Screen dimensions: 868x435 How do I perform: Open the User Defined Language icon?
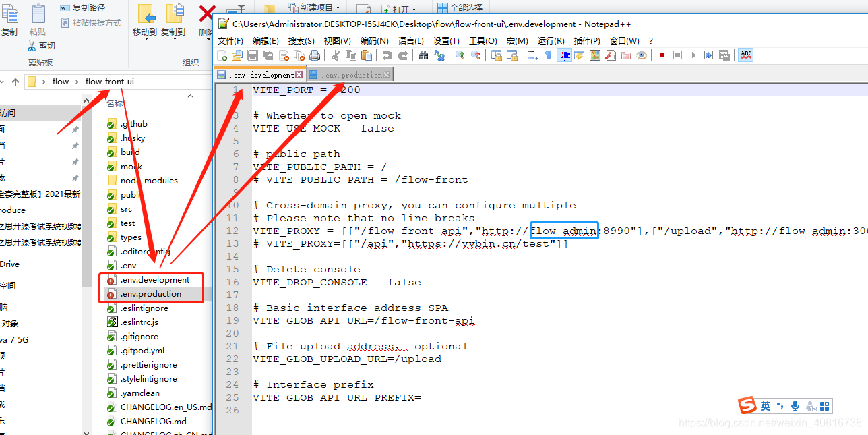point(578,55)
